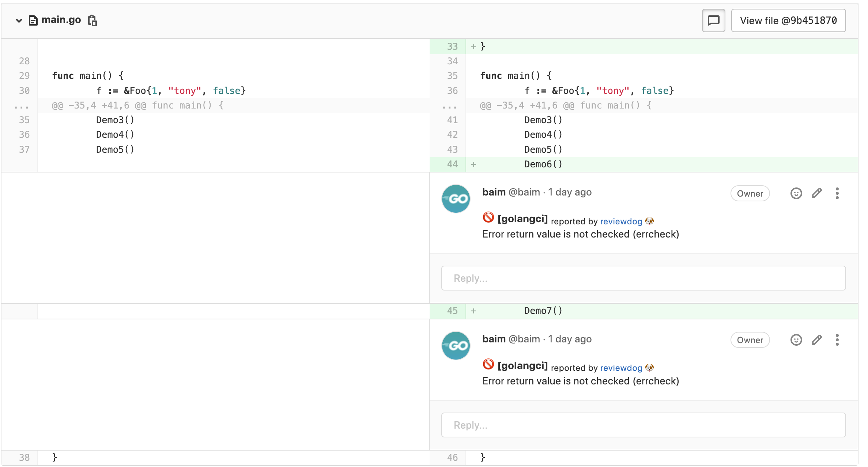
Task: Open baim's avatar on first comment
Action: (x=456, y=199)
